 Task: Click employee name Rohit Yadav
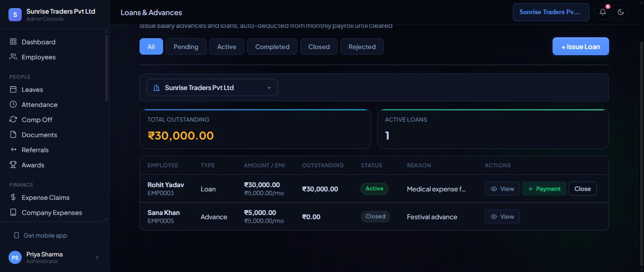click(x=166, y=185)
